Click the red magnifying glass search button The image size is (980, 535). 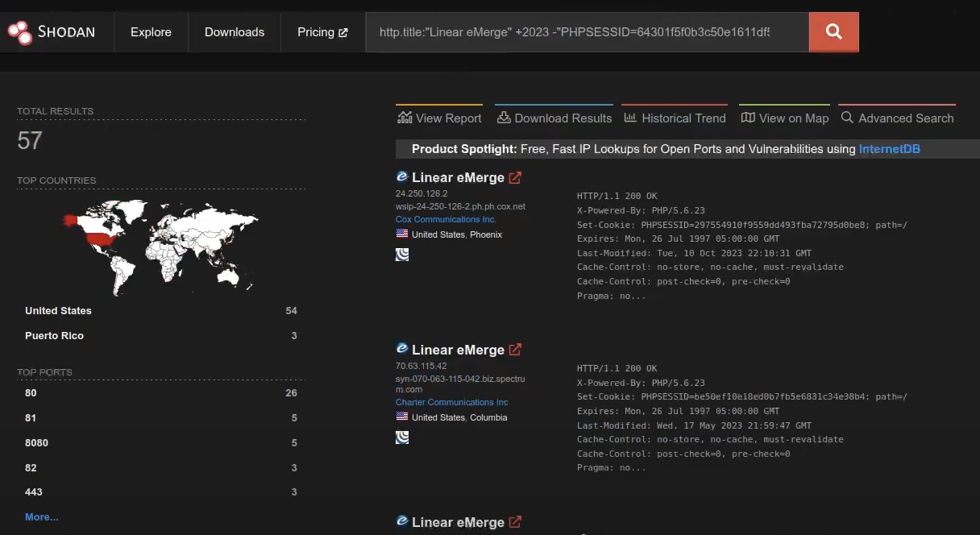point(833,31)
